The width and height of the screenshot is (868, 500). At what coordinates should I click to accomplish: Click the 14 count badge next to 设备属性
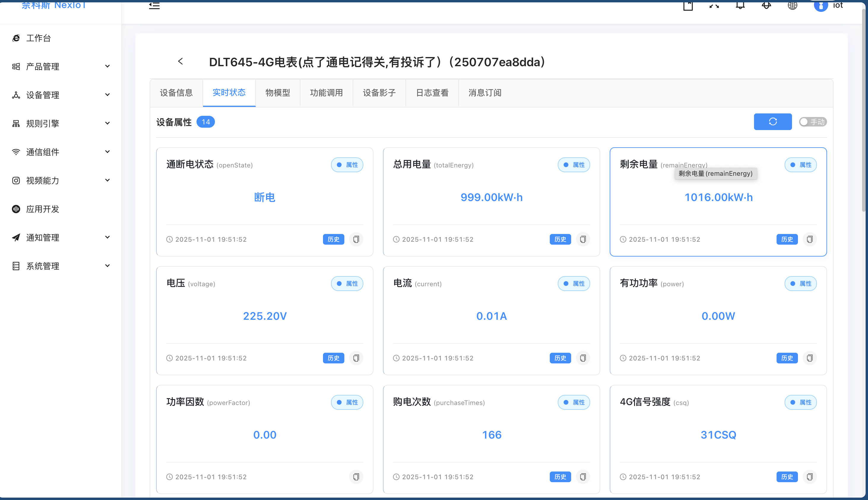[206, 121]
